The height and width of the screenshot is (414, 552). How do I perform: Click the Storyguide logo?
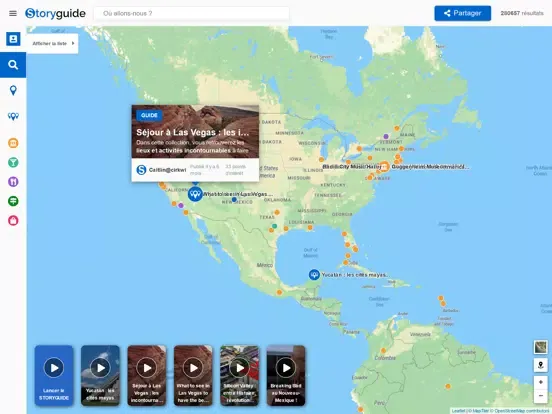[x=55, y=13]
